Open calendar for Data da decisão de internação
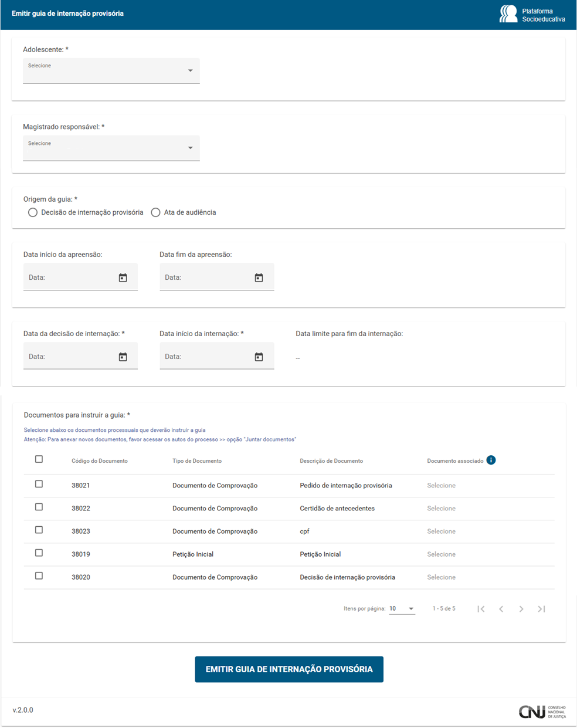 pyautogui.click(x=123, y=357)
